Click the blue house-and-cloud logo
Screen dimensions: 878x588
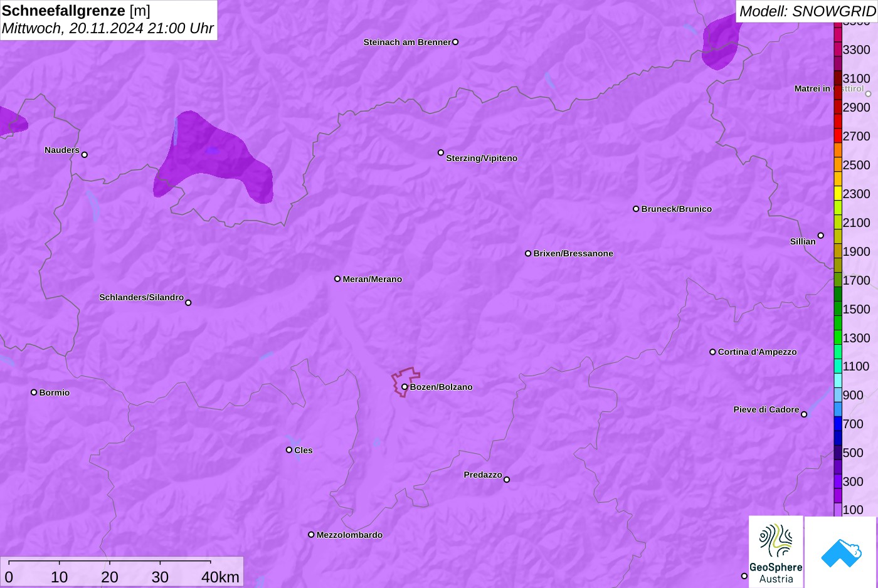[841, 552]
